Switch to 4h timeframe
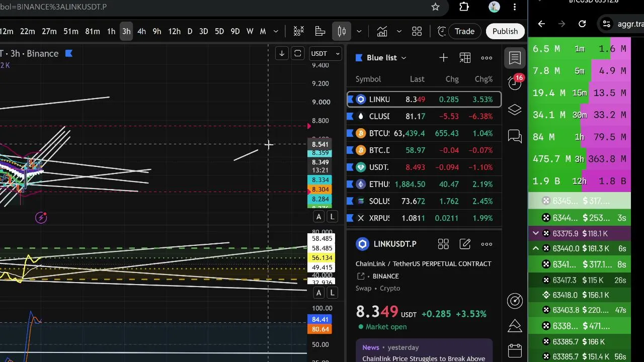Viewport: 644px width, 362px height. [141, 31]
